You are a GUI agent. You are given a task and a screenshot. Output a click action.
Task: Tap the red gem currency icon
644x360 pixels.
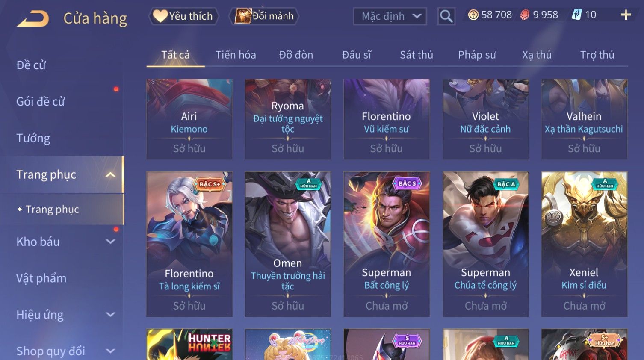tap(525, 15)
